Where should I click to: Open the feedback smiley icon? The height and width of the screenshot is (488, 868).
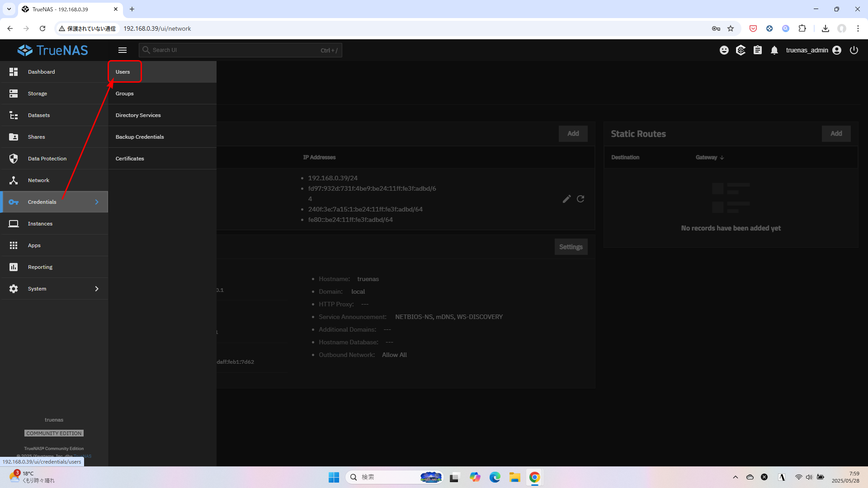click(724, 50)
